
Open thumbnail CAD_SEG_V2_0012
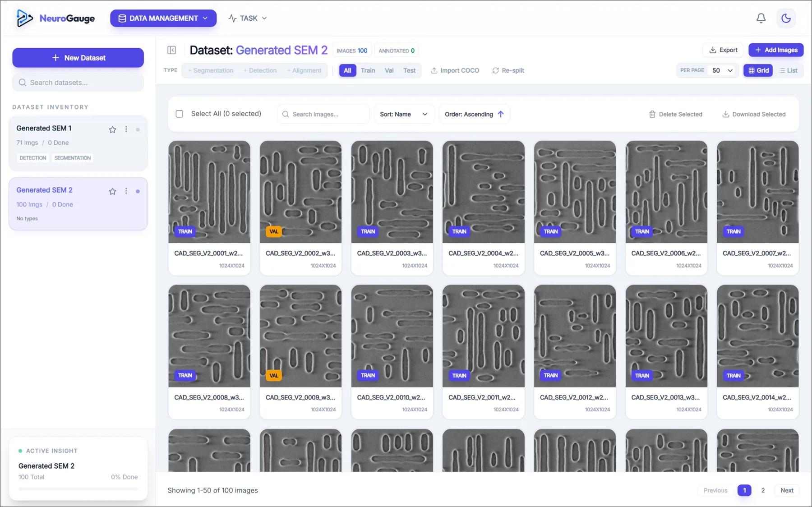point(575,336)
